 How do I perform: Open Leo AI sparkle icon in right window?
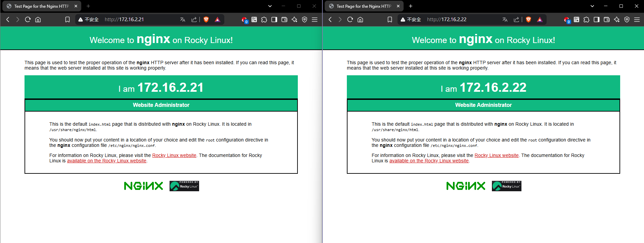click(617, 19)
